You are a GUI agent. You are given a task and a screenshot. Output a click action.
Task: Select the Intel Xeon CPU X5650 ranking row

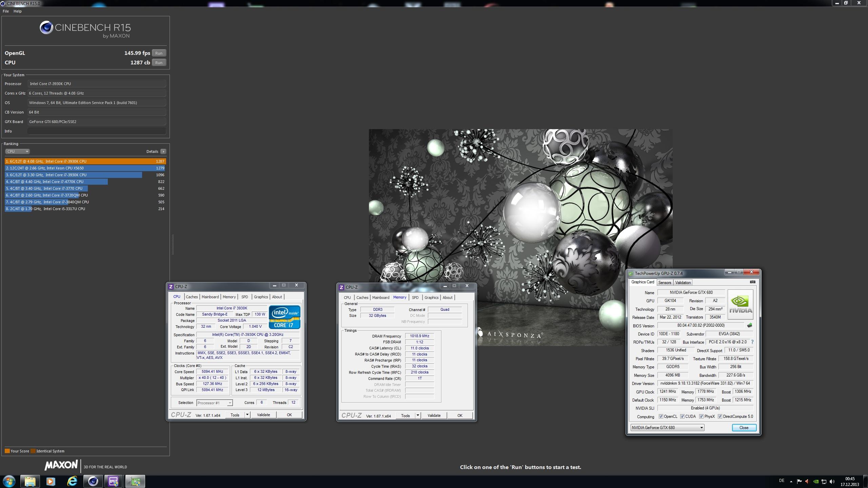[85, 168]
